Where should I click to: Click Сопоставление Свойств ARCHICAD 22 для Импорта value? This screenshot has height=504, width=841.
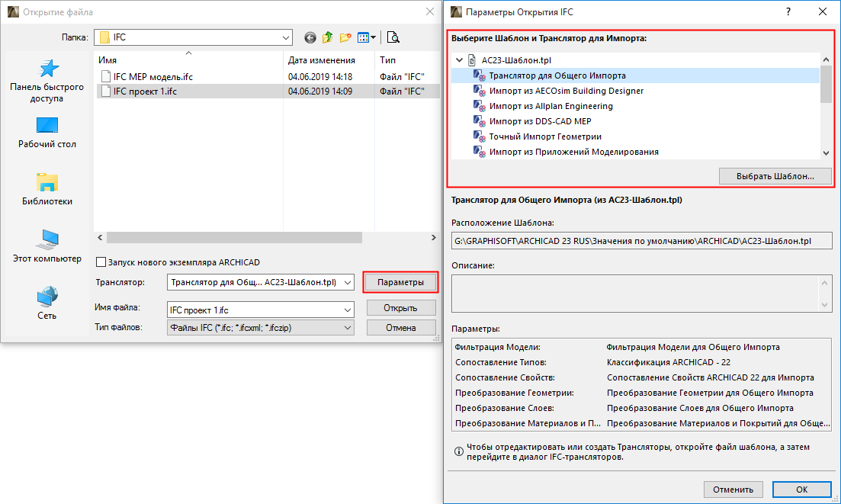click(710, 377)
